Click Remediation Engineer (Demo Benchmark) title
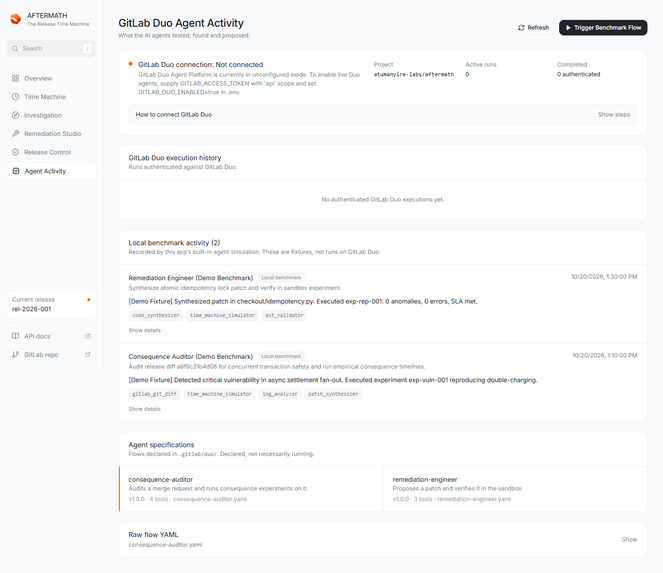The width and height of the screenshot is (663, 573). 191,278
